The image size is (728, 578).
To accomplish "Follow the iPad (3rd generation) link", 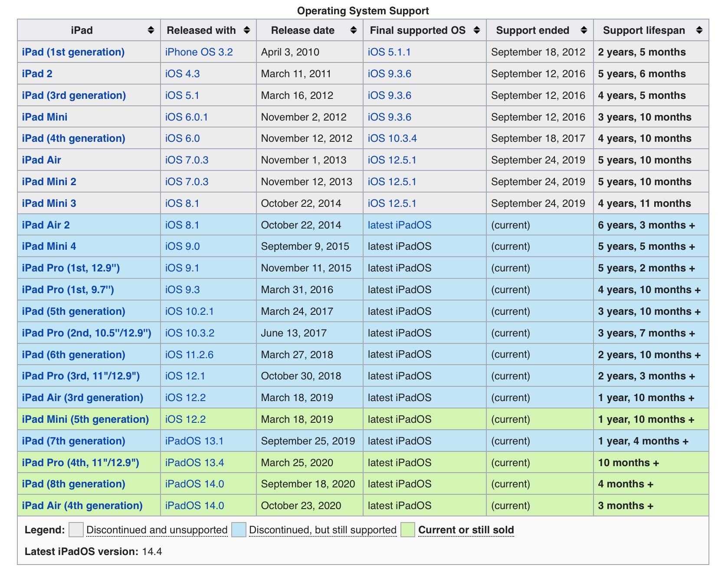I will (x=74, y=95).
